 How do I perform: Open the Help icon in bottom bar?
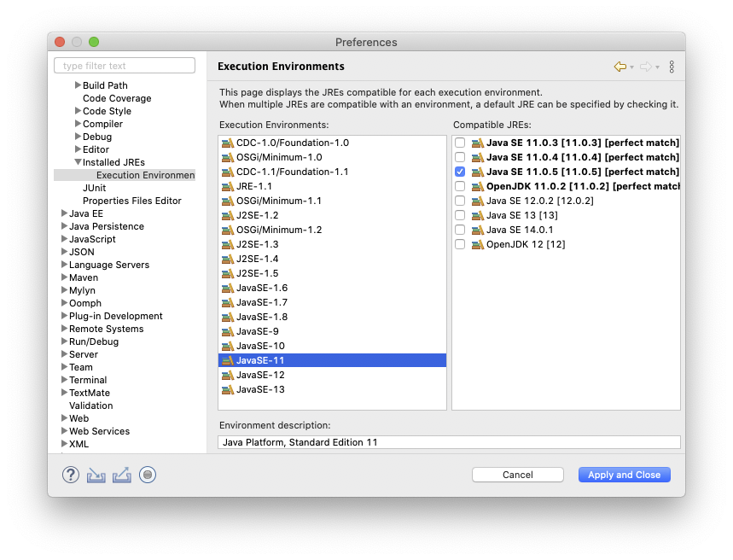[71, 475]
